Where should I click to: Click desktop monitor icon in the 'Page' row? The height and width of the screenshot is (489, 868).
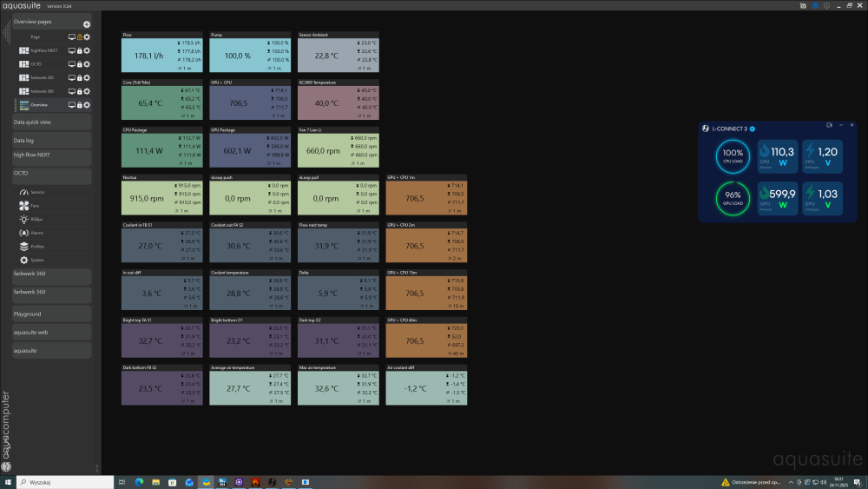tap(71, 37)
